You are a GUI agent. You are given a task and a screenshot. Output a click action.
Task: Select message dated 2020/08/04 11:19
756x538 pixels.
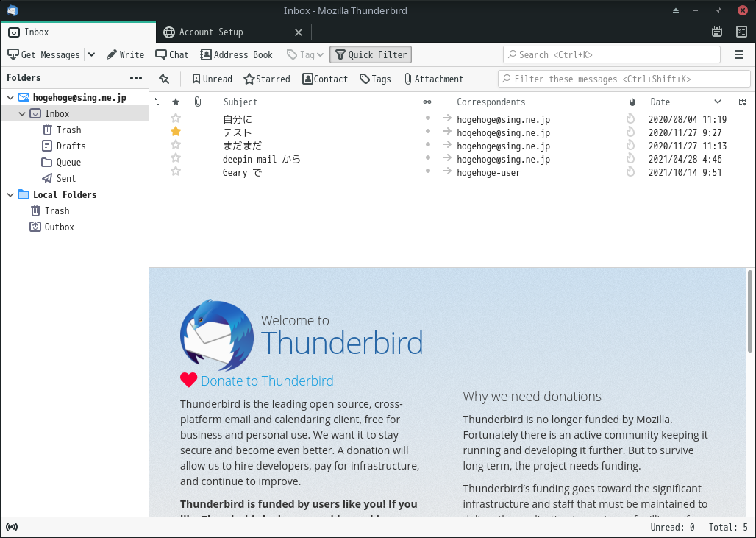pyautogui.click(x=687, y=119)
